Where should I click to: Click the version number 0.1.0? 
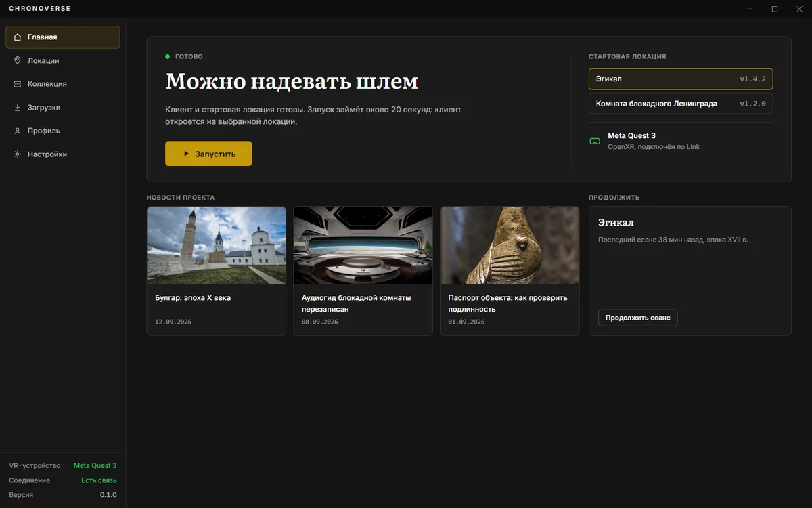tap(108, 495)
